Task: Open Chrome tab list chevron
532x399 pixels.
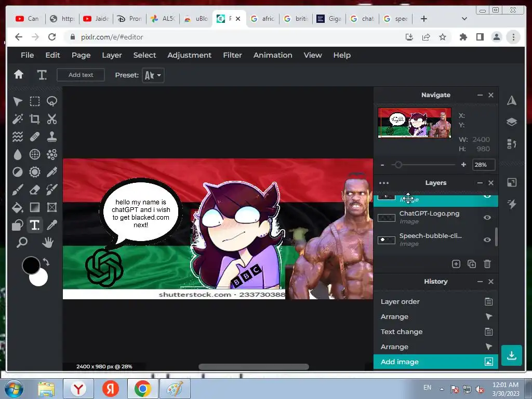Action: 464,19
